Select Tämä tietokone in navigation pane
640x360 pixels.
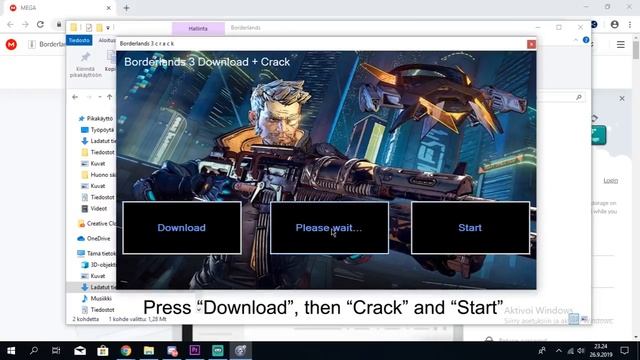[97, 253]
